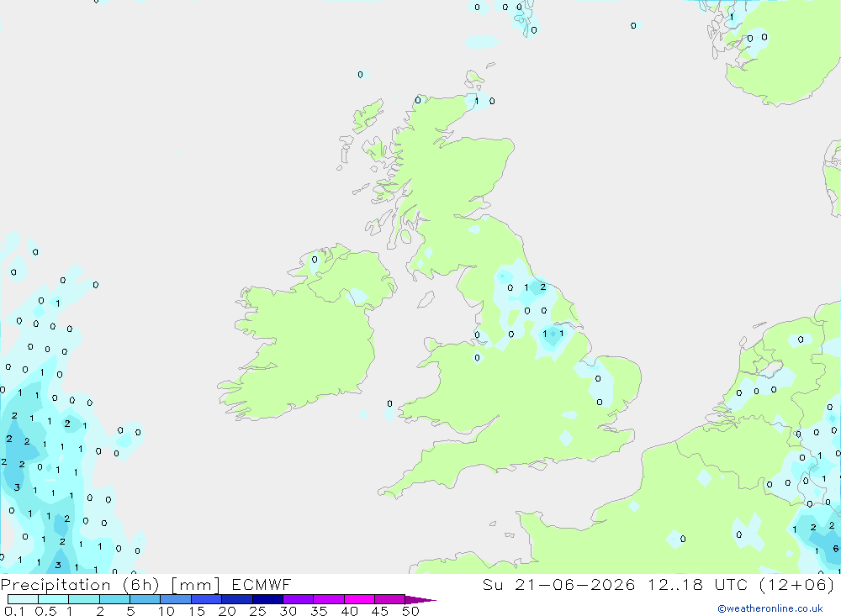
Task: Click the legend label '35'
Action: [x=319, y=611]
